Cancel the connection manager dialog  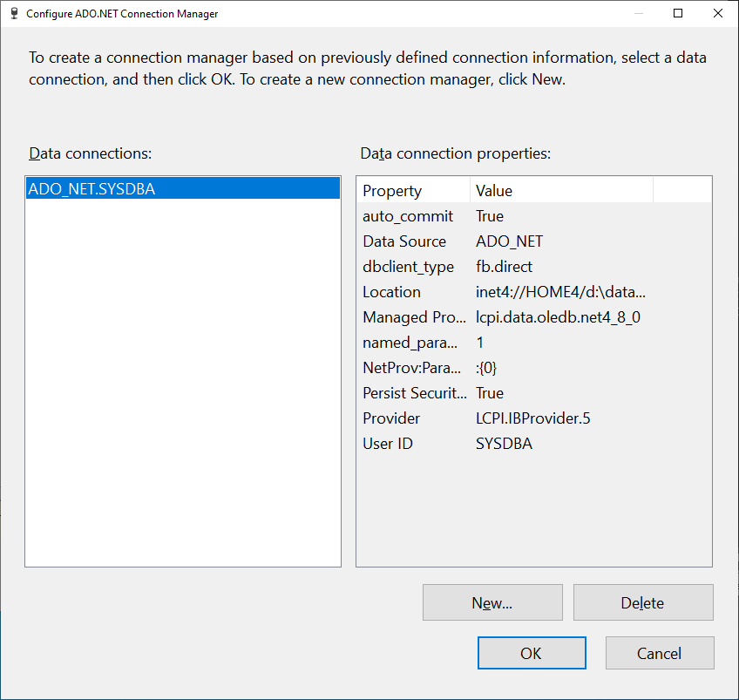[x=660, y=653]
